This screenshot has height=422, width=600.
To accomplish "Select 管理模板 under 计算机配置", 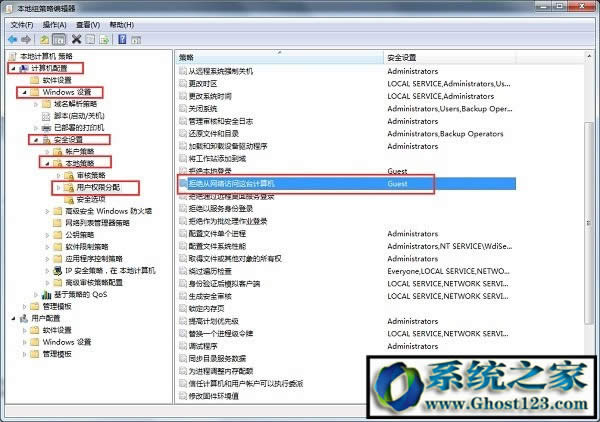I will 57,306.
